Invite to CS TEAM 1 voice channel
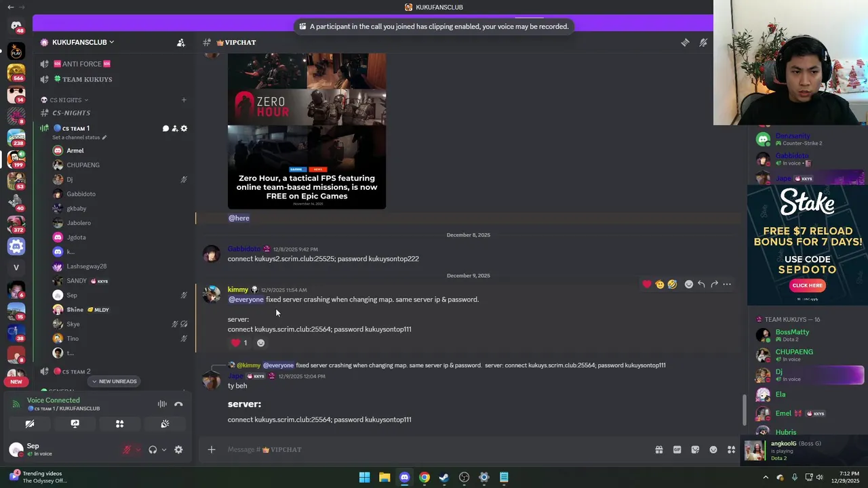The image size is (868, 488). [x=174, y=128]
